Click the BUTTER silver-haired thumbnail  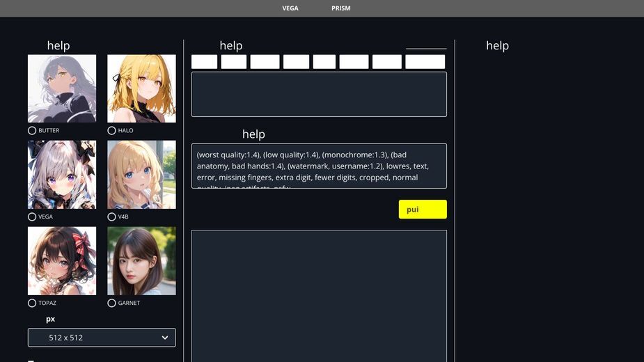(62, 88)
